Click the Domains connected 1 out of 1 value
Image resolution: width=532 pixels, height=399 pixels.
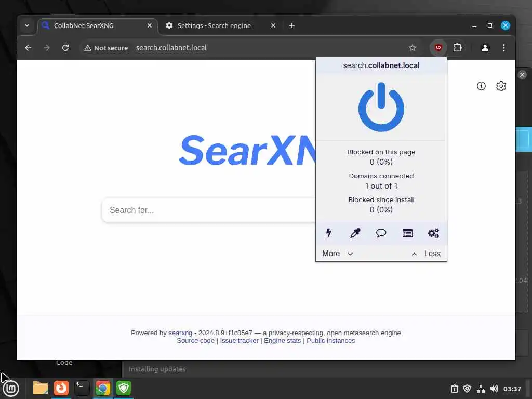381,186
